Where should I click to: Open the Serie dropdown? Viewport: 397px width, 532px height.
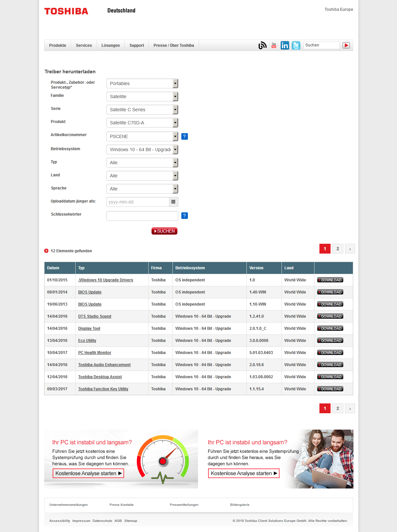pyautogui.click(x=142, y=110)
